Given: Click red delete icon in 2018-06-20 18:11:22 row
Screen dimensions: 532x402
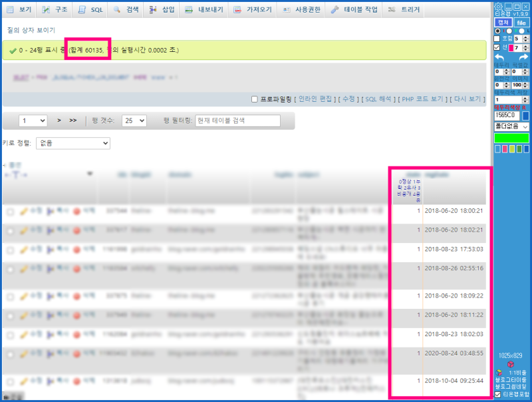Looking at the screenshot, I should coord(77,315).
